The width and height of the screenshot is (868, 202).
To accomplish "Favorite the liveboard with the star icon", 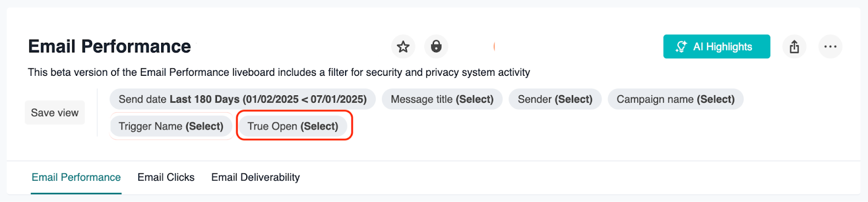I will click(403, 47).
